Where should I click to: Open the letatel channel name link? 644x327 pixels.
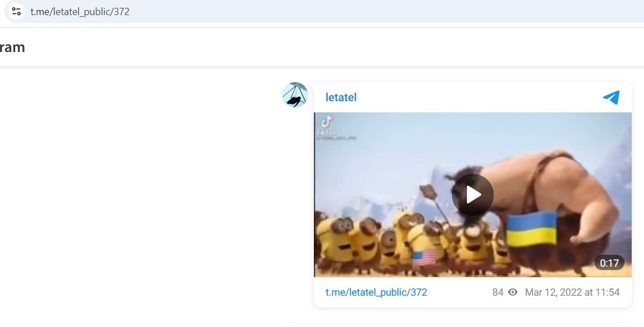(x=341, y=97)
